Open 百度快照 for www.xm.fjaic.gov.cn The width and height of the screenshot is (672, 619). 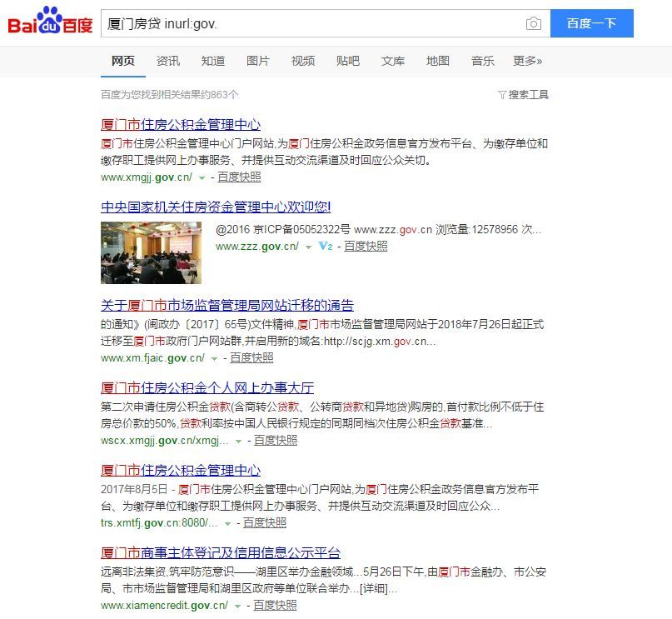click(x=251, y=357)
